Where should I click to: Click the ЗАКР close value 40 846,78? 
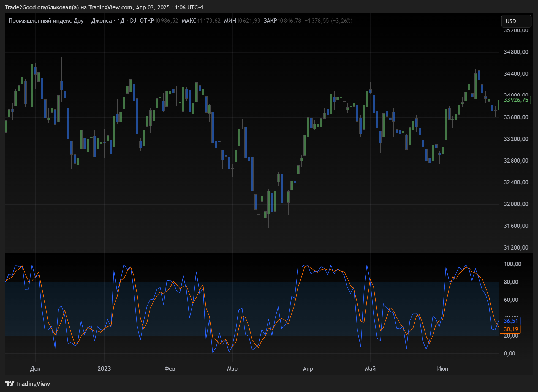click(289, 21)
